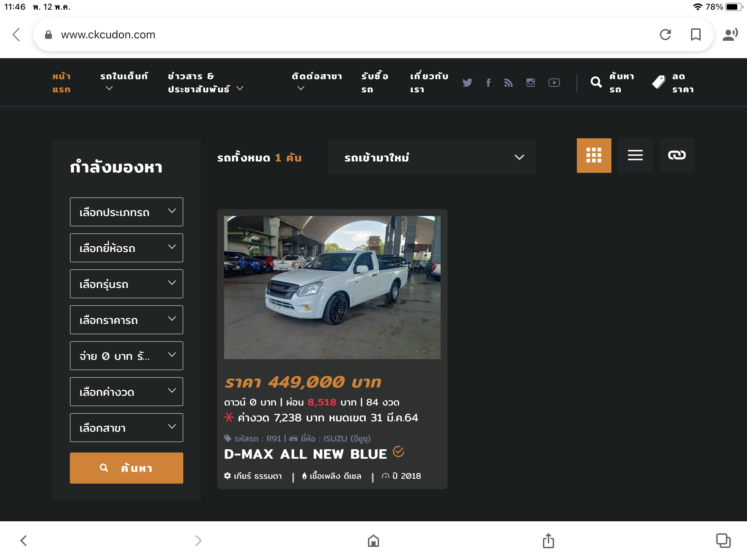Open the Facebook social icon
The image size is (747, 560).
[488, 83]
